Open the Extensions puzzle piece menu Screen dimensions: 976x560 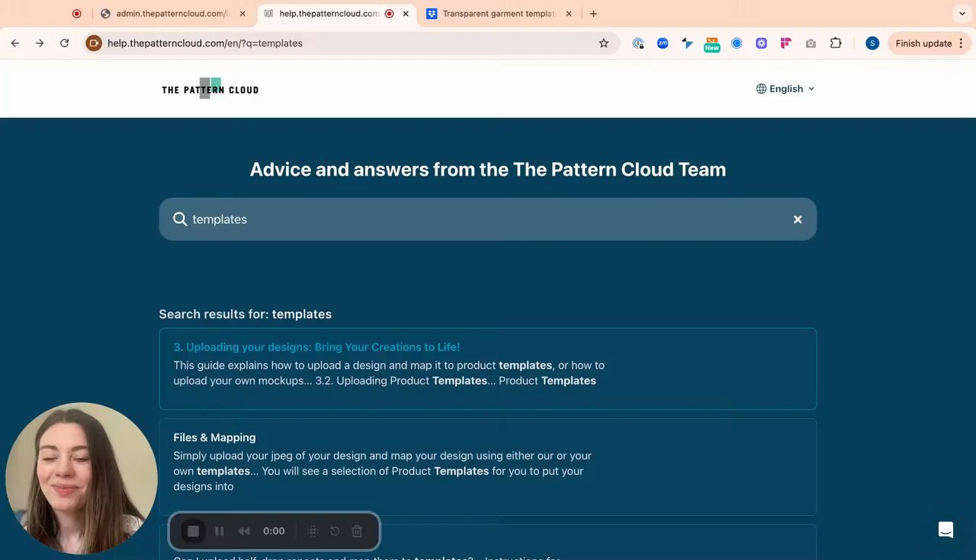tap(836, 43)
